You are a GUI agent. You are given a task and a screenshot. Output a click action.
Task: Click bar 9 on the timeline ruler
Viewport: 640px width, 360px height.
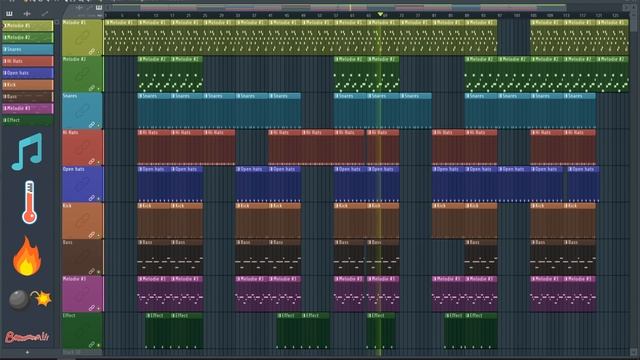(x=138, y=16)
